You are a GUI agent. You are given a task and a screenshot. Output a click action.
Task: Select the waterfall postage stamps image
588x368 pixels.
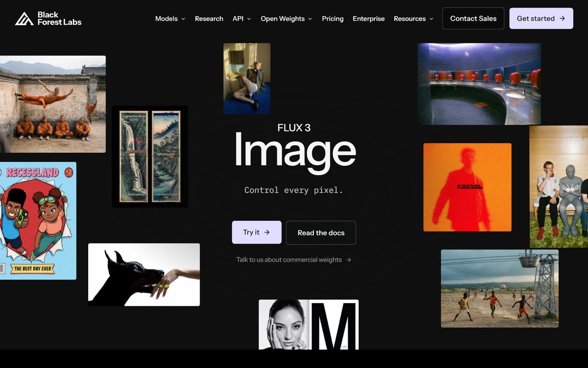click(x=150, y=157)
